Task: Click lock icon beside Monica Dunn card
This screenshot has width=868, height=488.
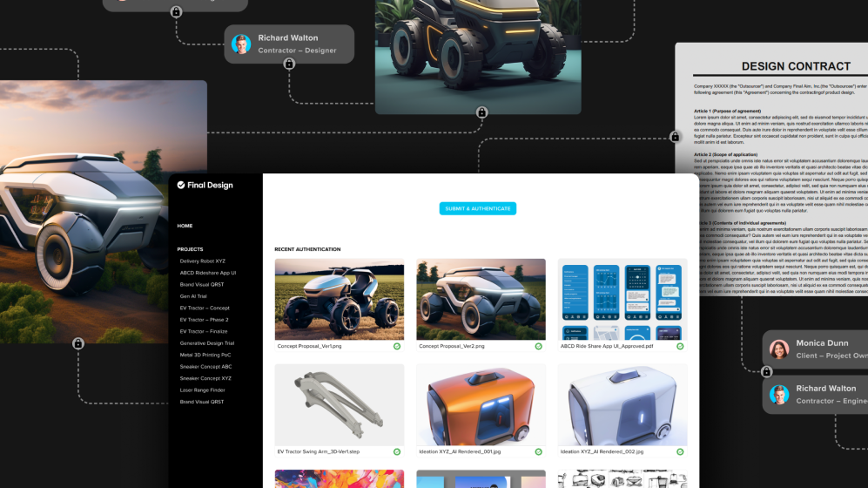Action: pos(767,372)
